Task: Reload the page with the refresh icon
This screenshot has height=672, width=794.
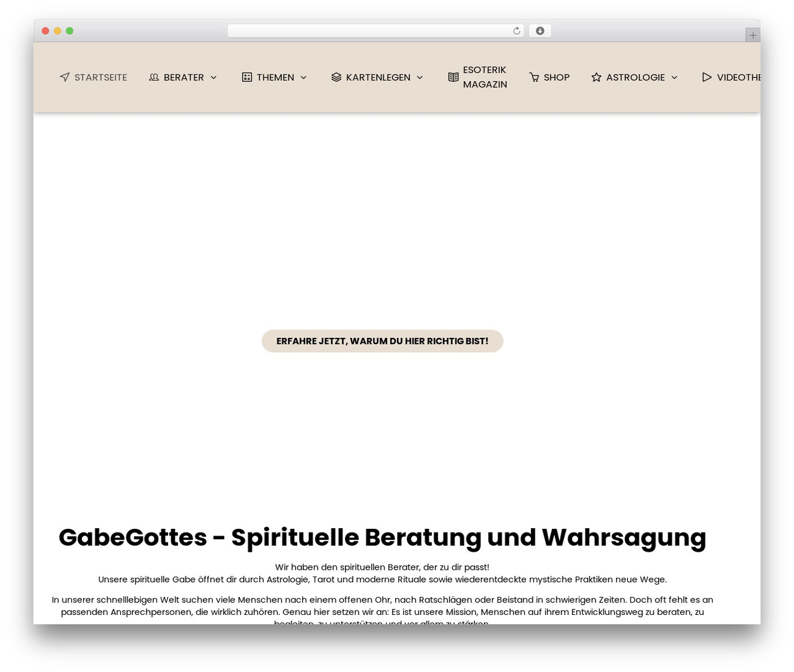Action: coord(517,31)
